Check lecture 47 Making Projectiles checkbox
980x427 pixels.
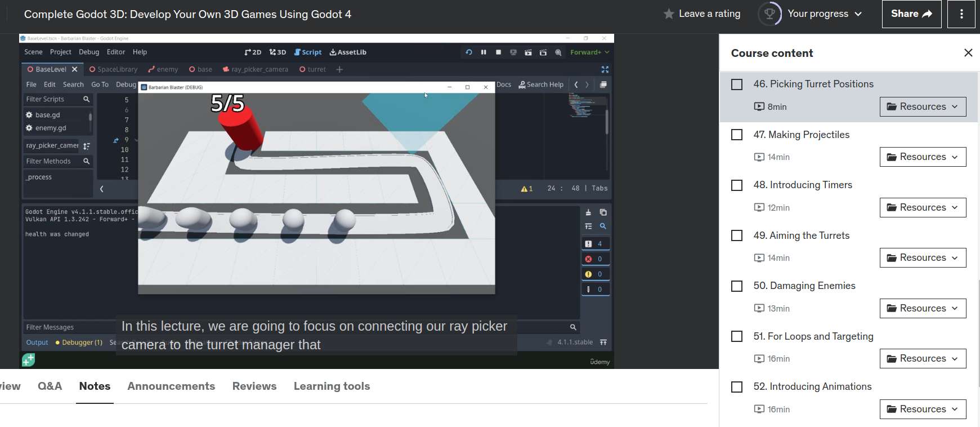click(x=737, y=135)
